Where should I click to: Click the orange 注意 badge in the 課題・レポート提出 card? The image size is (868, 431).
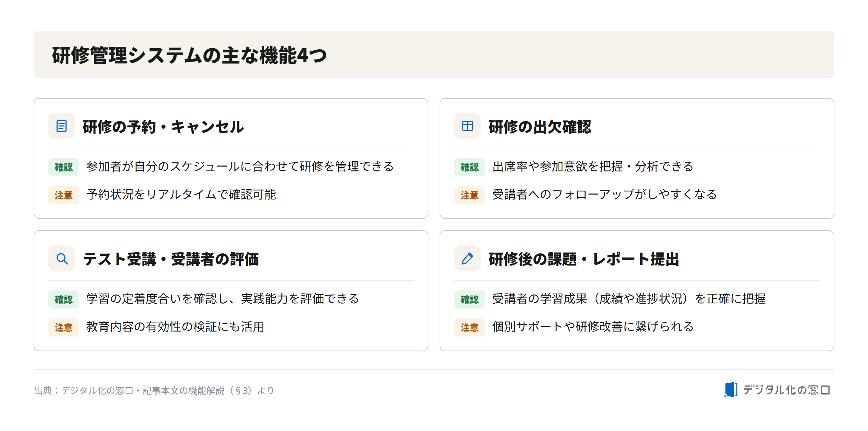(470, 327)
